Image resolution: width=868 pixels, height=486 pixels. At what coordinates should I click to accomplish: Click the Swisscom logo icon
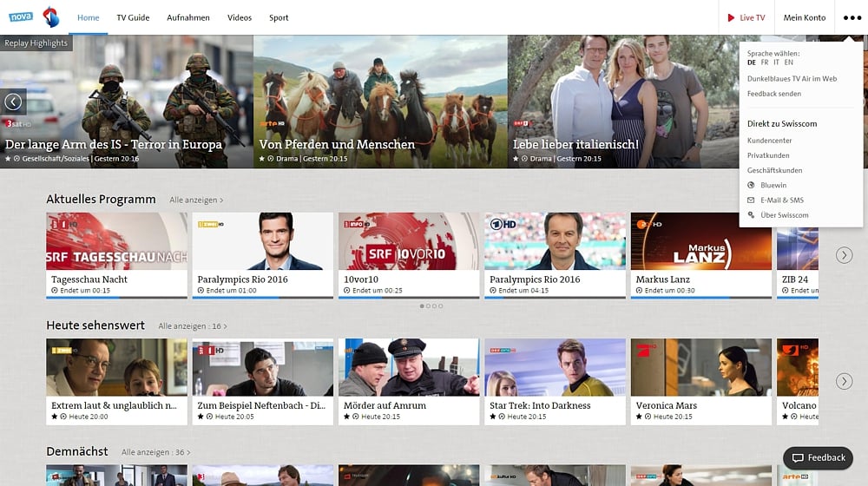click(x=51, y=17)
